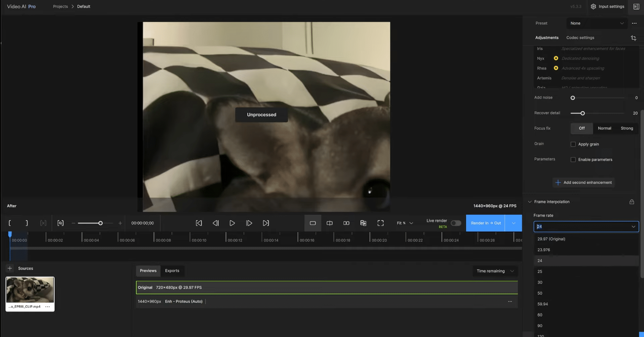Collapse the Frame interpolation section
This screenshot has height=337, width=644.
click(530, 202)
